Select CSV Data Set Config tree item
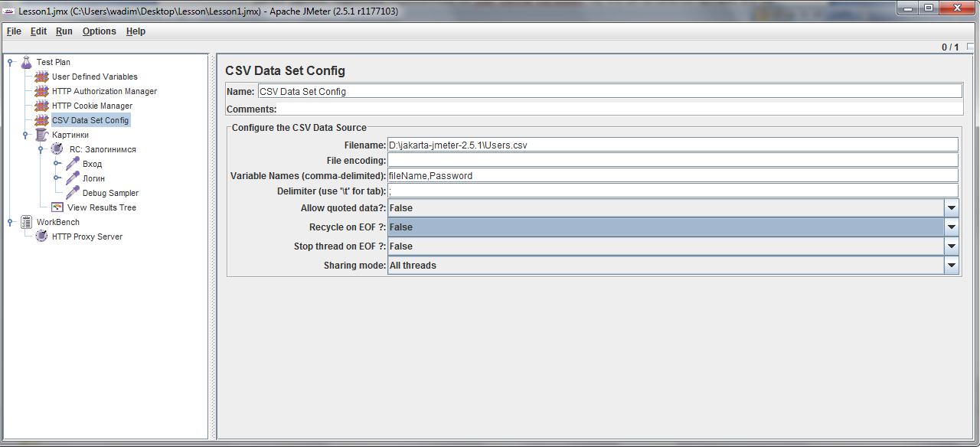 pyautogui.click(x=90, y=120)
